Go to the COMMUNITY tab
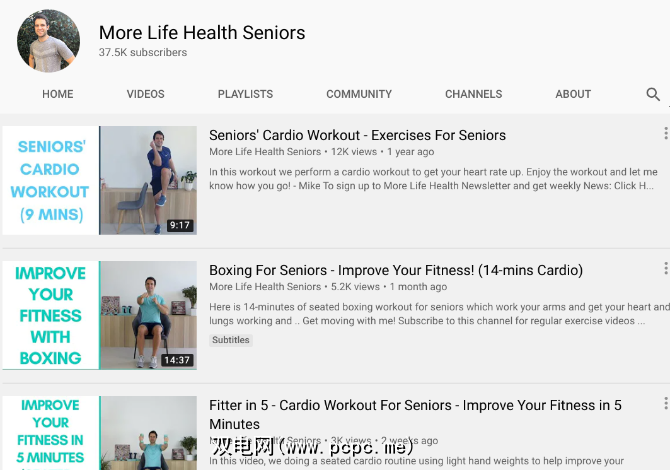670x470 pixels. 359,94
